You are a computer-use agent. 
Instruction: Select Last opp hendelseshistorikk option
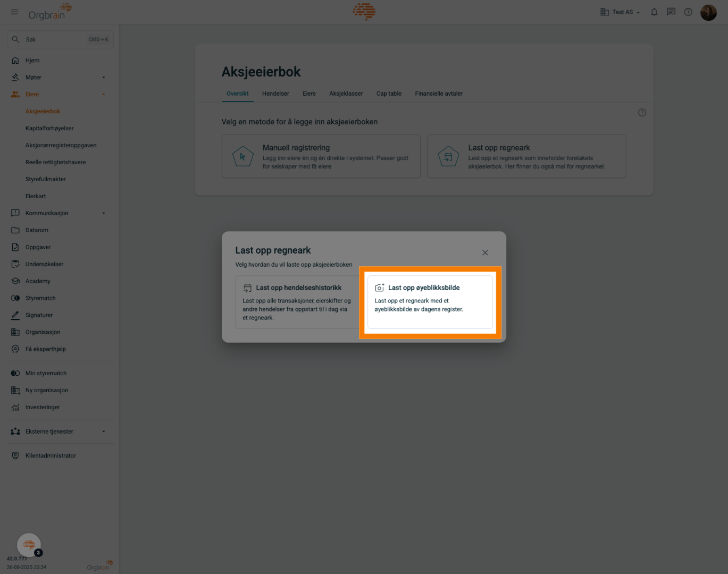[298, 302]
